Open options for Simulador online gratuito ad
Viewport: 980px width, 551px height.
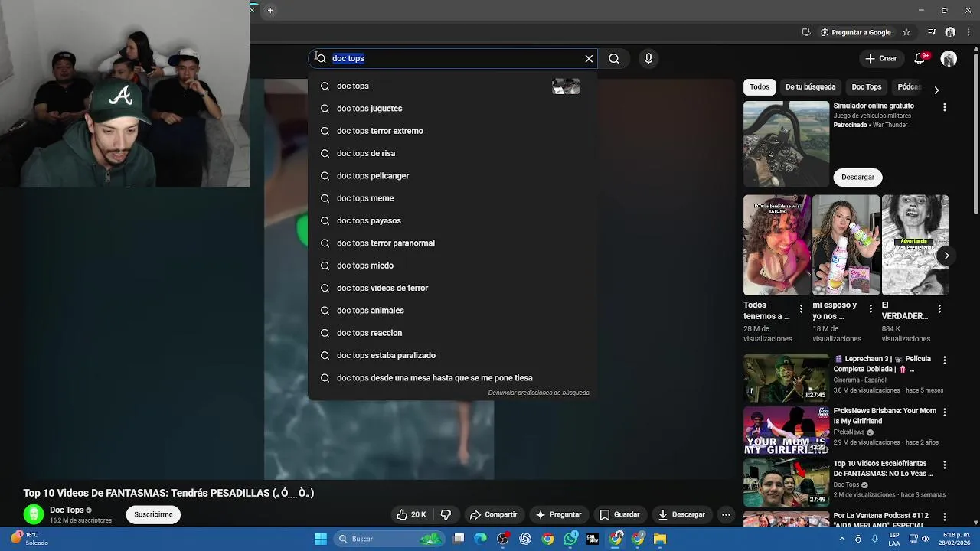[x=944, y=107]
